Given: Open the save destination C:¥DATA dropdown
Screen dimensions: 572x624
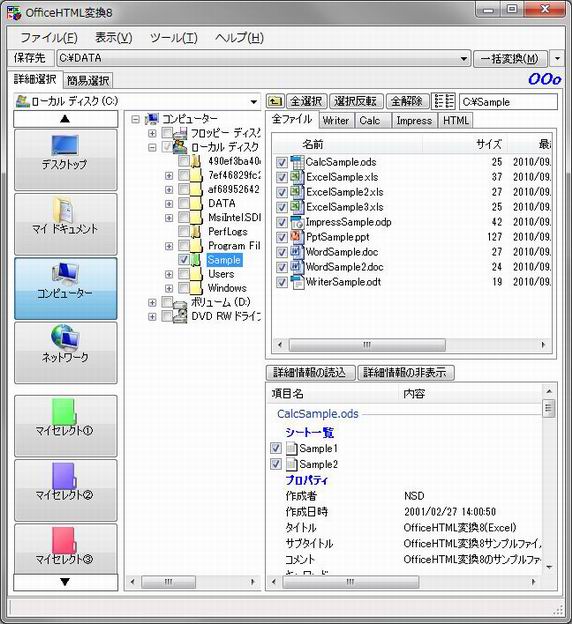Looking at the screenshot, I should [464, 58].
